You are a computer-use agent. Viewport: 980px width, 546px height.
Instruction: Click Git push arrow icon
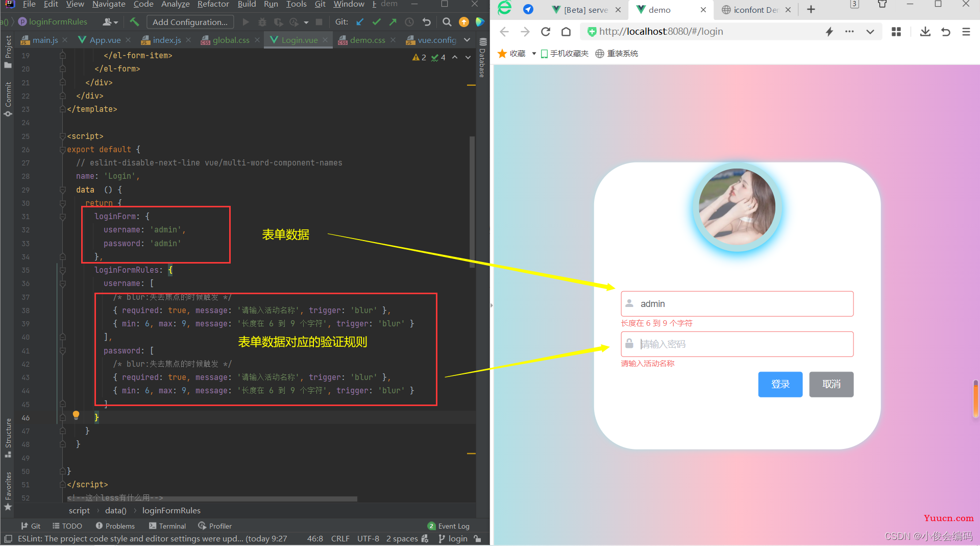click(393, 22)
